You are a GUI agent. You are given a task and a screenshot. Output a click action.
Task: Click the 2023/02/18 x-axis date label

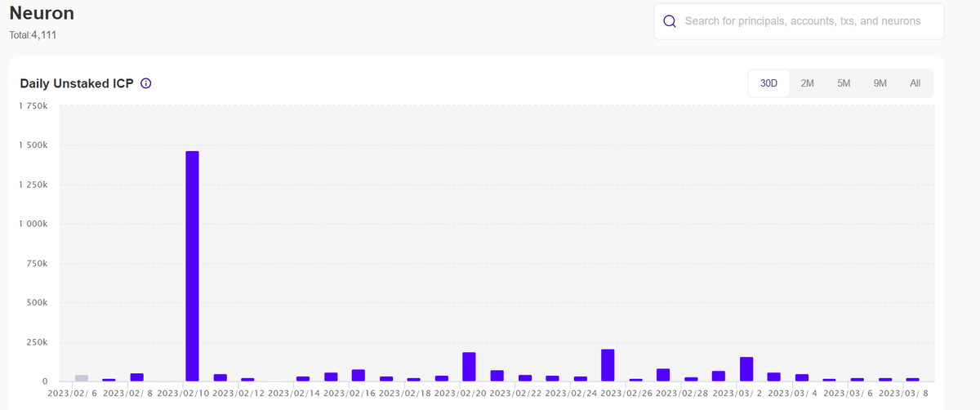coord(405,394)
